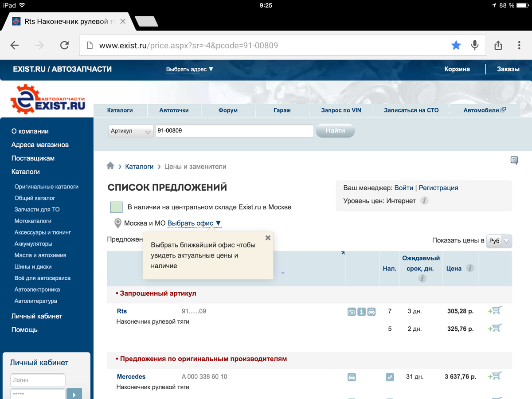The width and height of the screenshot is (532, 399).
Task: Open the browser three-dot menu
Action: (519, 45)
